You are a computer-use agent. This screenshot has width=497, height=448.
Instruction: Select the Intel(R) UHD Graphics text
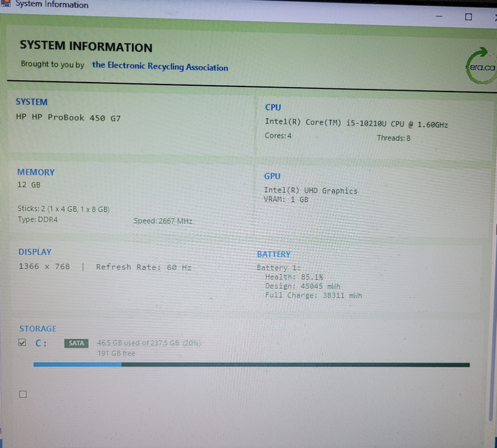pos(311,191)
